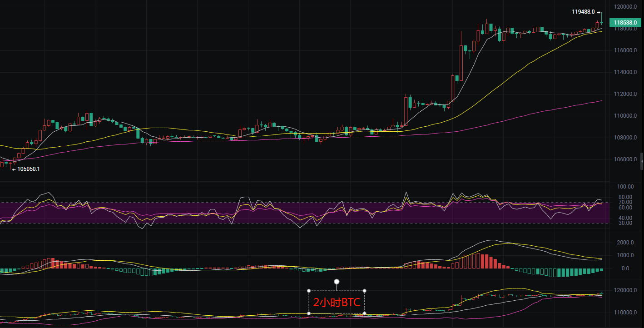This screenshot has width=644, height=328.
Task: Click the bottom-left resize handle of 2小时BTC box
Action: point(309,313)
